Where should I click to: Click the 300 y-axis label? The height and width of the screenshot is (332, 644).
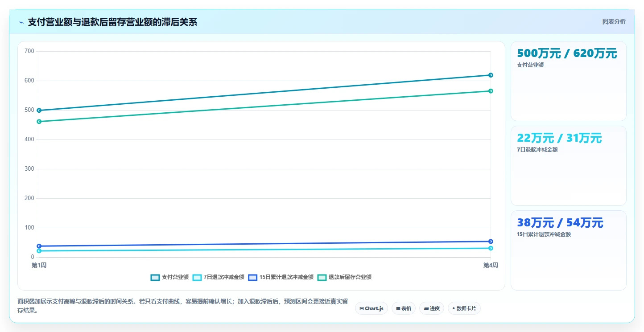tap(29, 169)
